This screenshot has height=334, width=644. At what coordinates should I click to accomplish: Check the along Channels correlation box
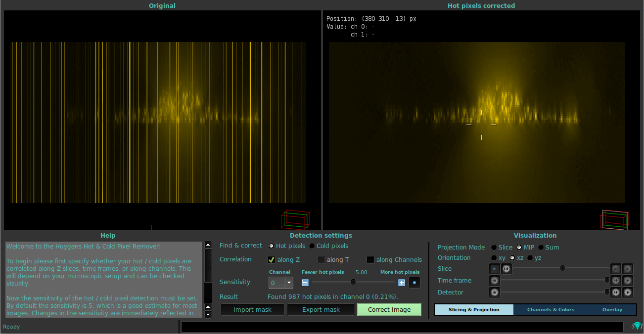370,259
